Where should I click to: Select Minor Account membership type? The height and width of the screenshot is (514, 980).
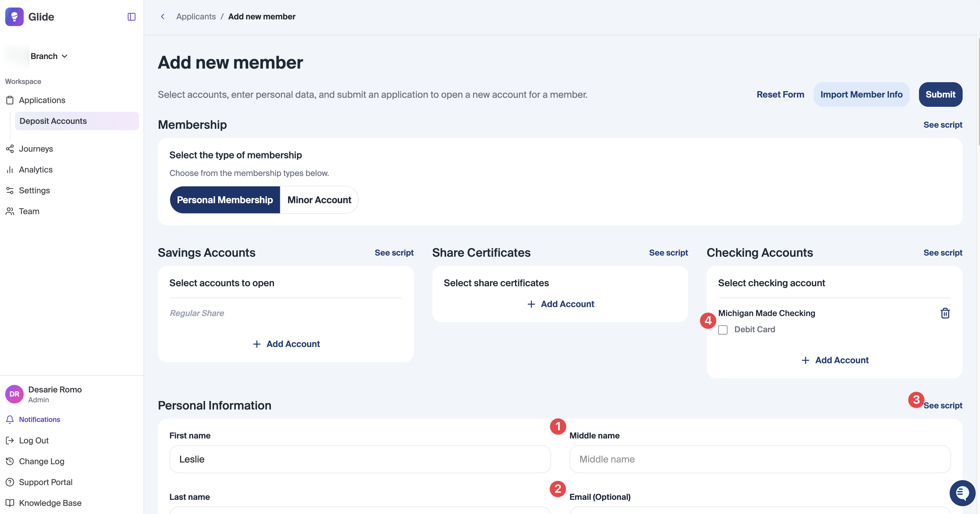tap(319, 200)
